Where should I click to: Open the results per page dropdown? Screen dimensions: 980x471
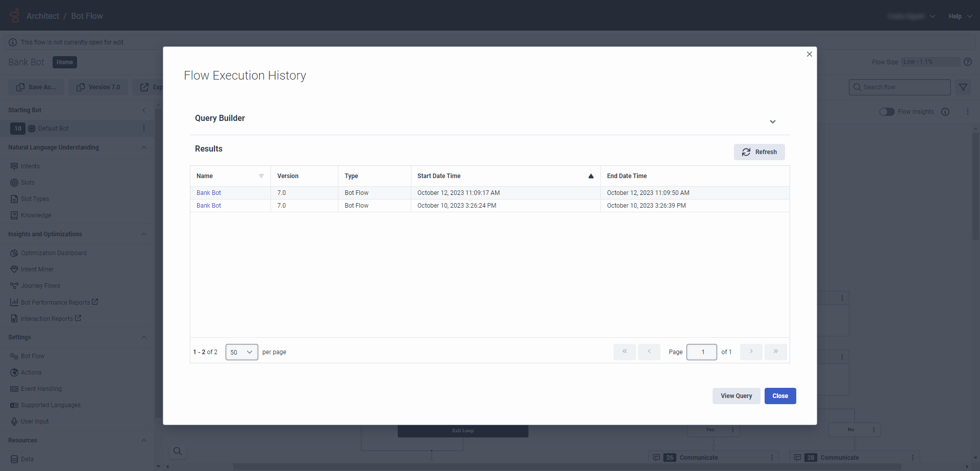pos(241,352)
